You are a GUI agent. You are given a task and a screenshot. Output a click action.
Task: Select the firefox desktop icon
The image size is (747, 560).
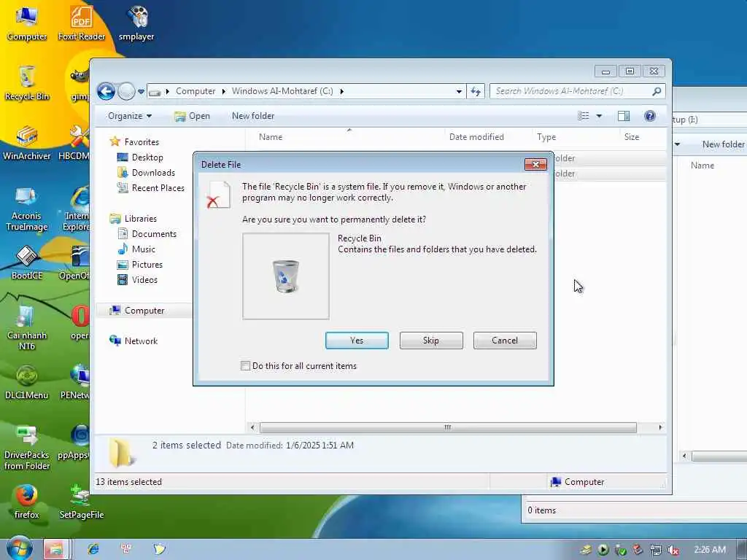pos(27,502)
